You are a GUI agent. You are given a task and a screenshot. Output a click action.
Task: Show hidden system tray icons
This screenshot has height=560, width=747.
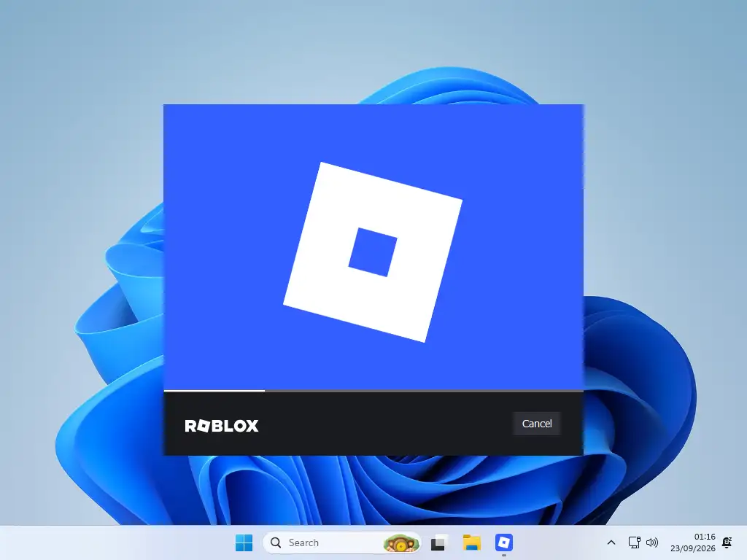coord(611,542)
